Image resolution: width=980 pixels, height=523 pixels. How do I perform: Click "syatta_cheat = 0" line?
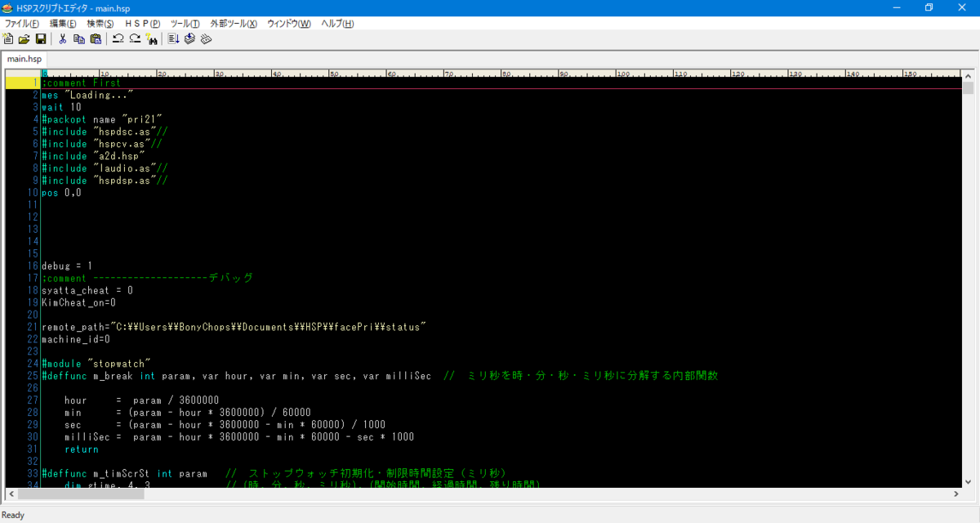click(87, 290)
